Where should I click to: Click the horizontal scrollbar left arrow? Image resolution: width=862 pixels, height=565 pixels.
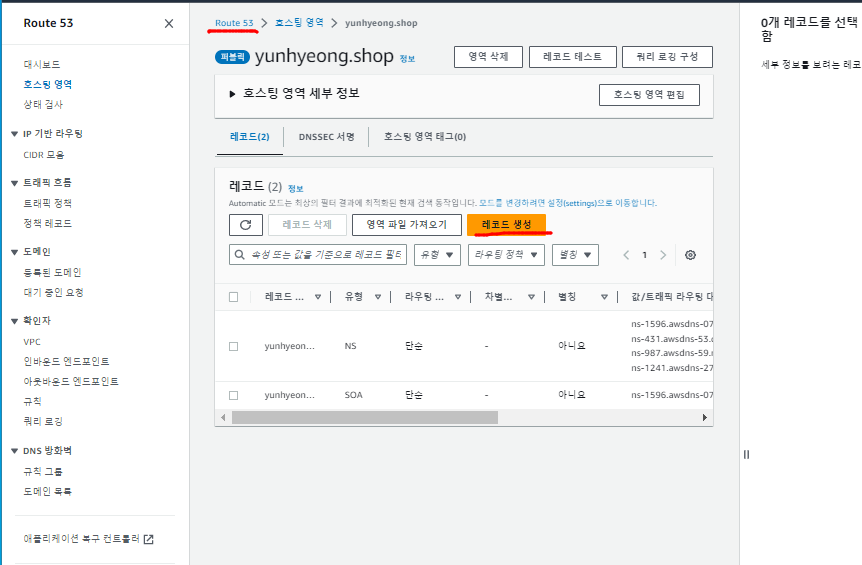pos(223,418)
